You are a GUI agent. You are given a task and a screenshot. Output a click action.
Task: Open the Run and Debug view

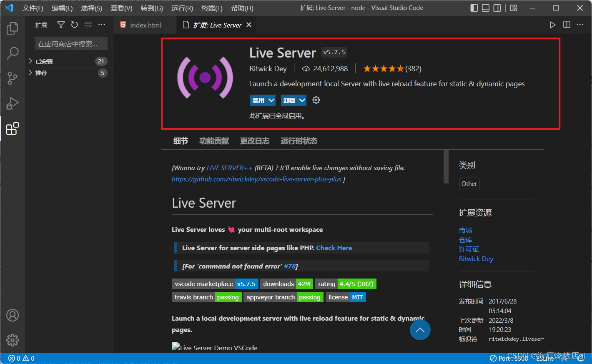coord(13,103)
